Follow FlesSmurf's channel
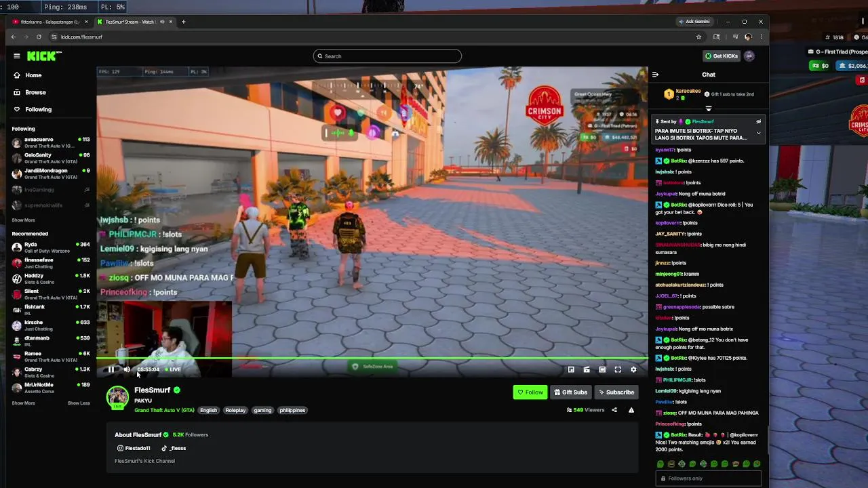This screenshot has width=868, height=488. click(x=530, y=392)
